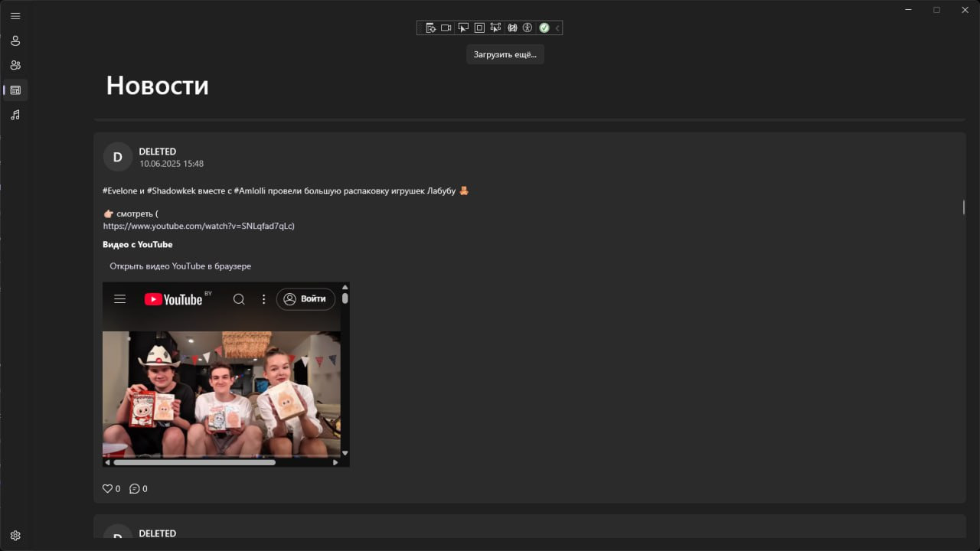Screen dimensions: 980x551
Task: Open the profile page from sidebar
Action: 15,41
